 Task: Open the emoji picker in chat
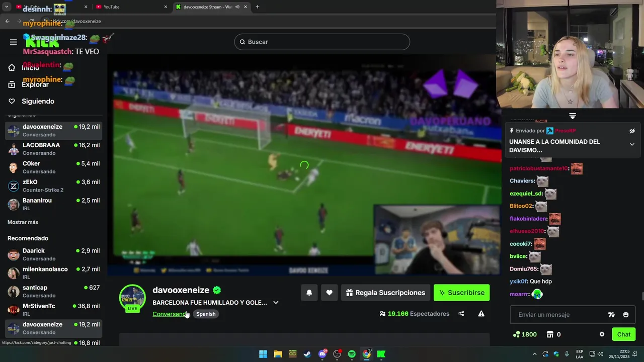(x=626, y=315)
